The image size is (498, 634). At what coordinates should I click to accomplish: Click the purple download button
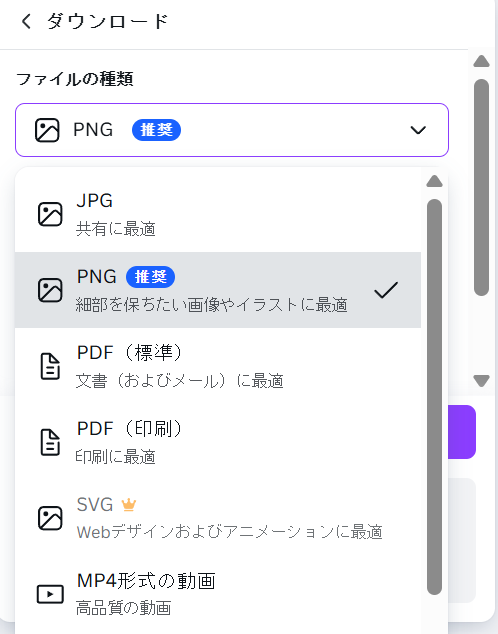pos(462,432)
